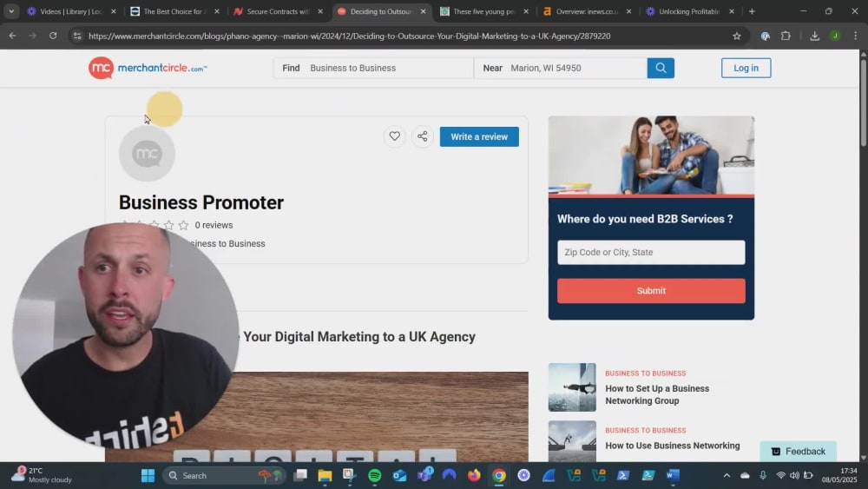This screenshot has height=489, width=868.
Task: Close the Deciding to Outsource tab
Action: point(423,11)
